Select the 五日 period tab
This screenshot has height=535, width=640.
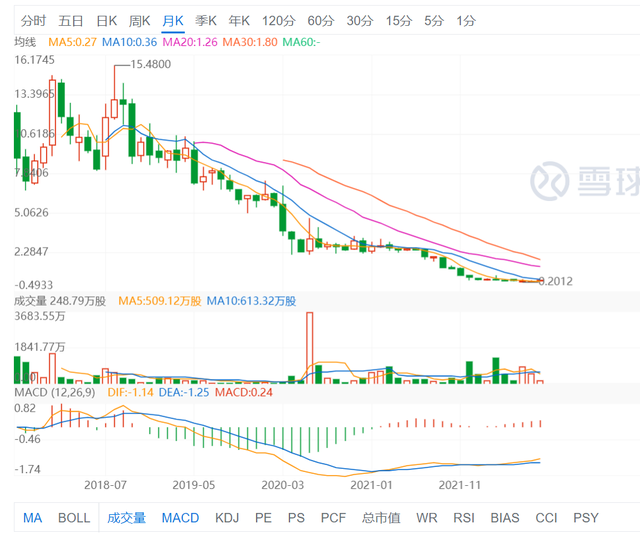(71, 20)
